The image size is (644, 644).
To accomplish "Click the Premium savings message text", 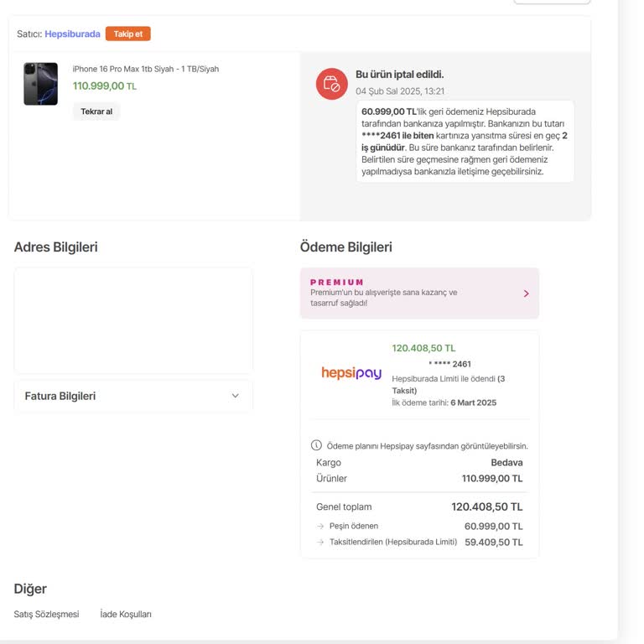I will [383, 298].
